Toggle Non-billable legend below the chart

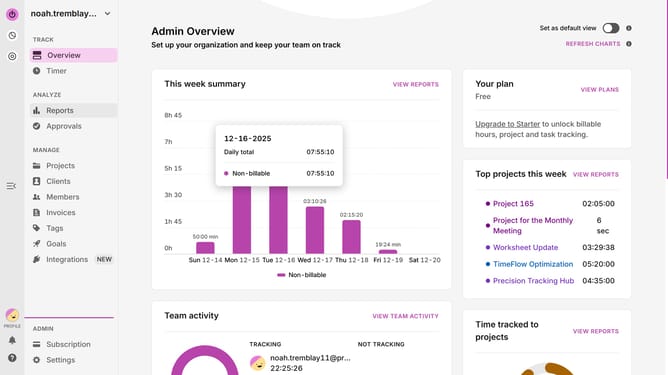click(x=302, y=275)
